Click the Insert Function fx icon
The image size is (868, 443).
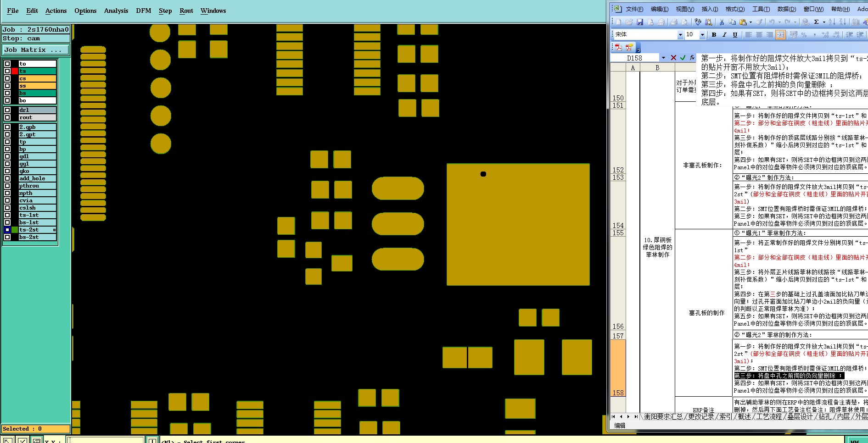(692, 58)
